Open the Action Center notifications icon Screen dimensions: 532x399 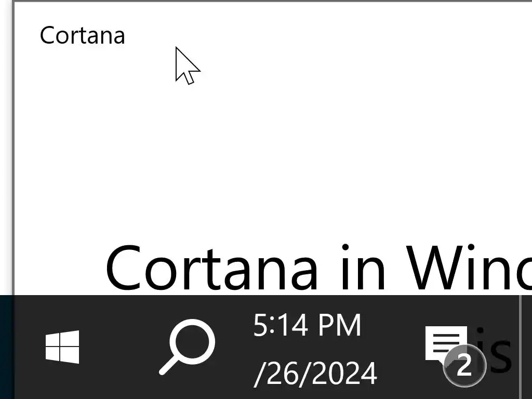tap(446, 343)
